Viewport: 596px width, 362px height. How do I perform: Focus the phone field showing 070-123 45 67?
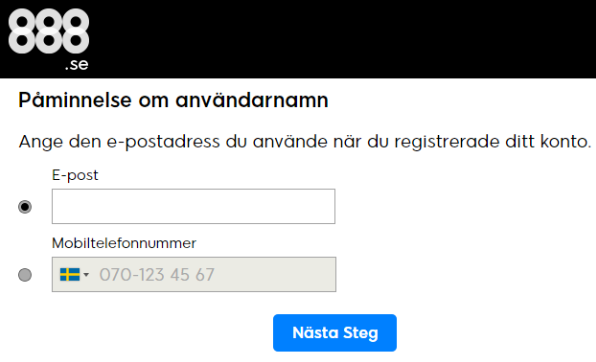click(x=194, y=275)
